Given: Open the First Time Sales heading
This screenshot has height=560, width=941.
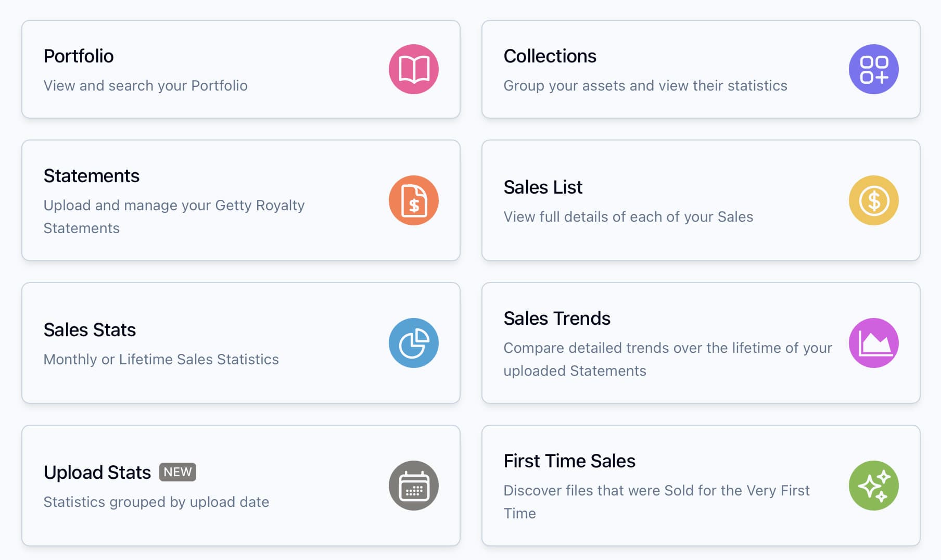Looking at the screenshot, I should [x=569, y=461].
